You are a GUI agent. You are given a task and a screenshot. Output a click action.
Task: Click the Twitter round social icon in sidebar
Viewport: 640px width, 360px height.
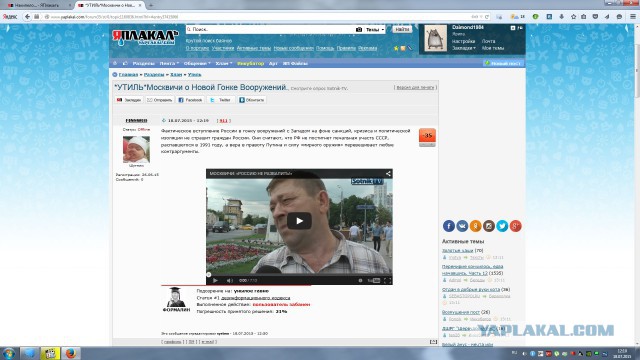(x=502, y=226)
